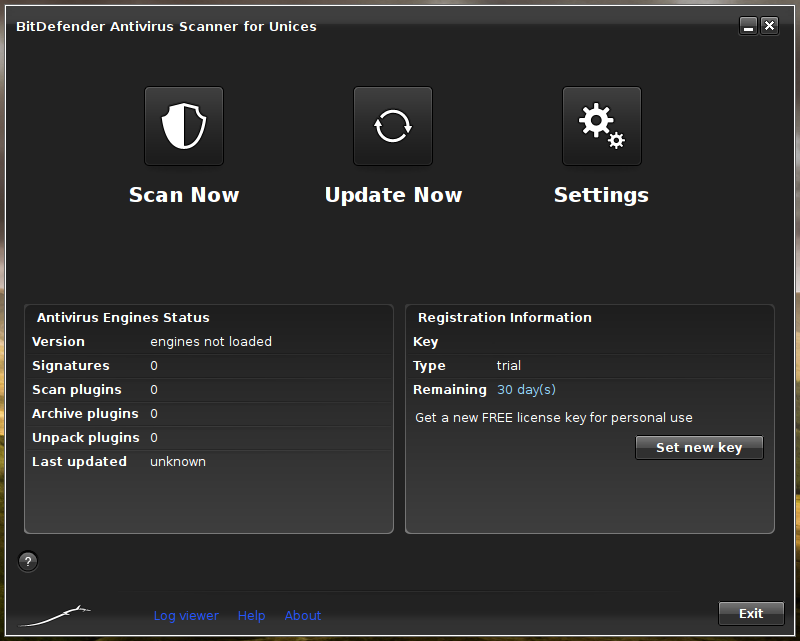
Task: Click the Archive plugins row label
Action: [x=85, y=414]
